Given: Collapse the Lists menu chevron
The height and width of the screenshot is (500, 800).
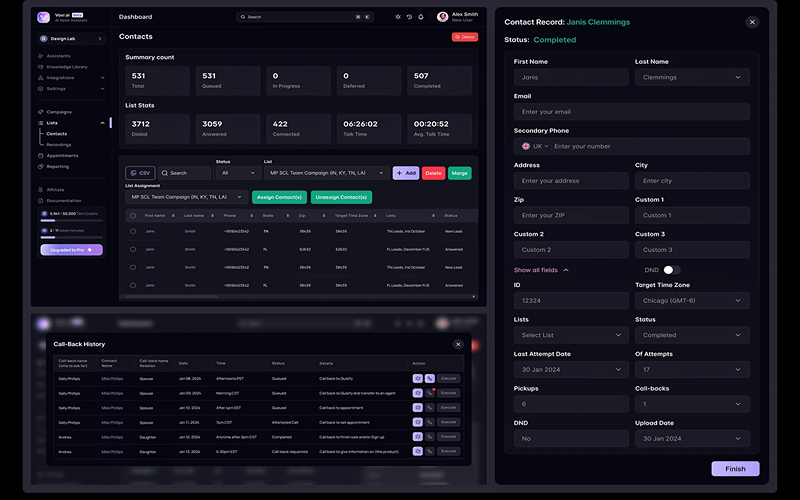Looking at the screenshot, I should (103, 123).
